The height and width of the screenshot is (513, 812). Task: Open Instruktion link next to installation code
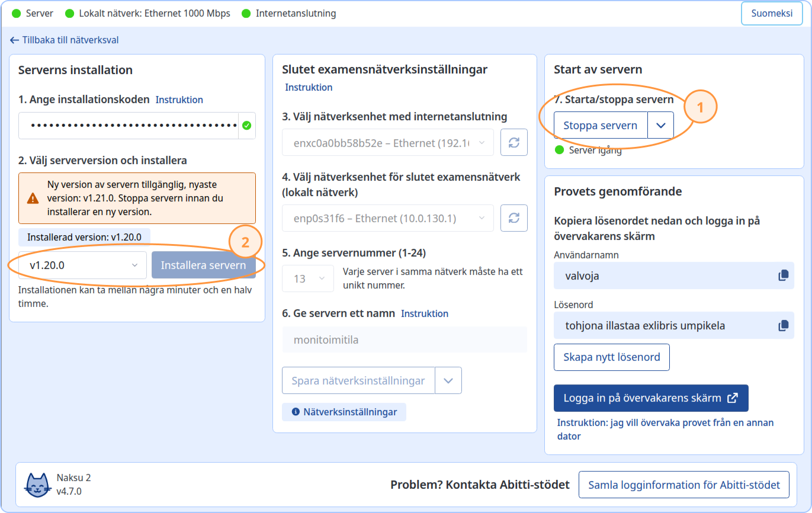tap(179, 100)
